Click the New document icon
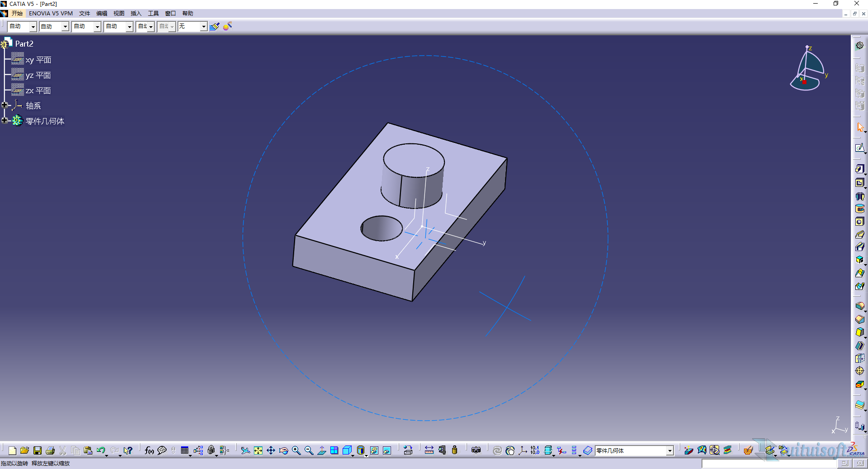 pyautogui.click(x=12, y=450)
